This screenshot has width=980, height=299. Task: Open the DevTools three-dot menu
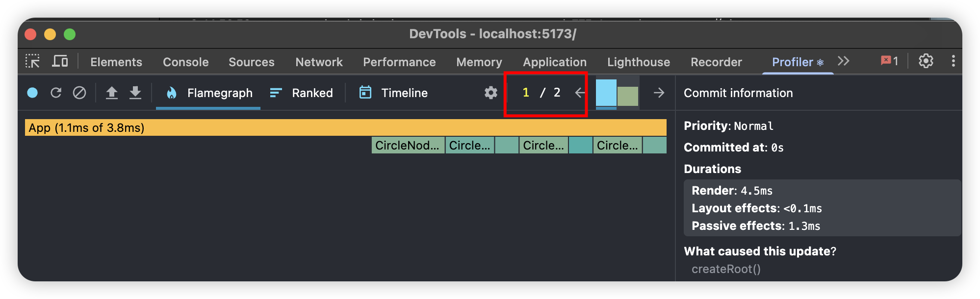pyautogui.click(x=953, y=61)
